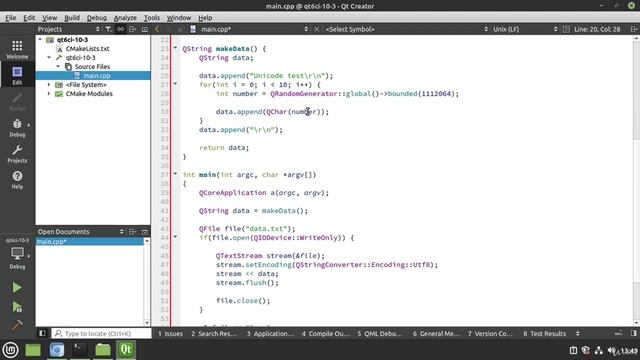Open the File menu

tap(11, 18)
